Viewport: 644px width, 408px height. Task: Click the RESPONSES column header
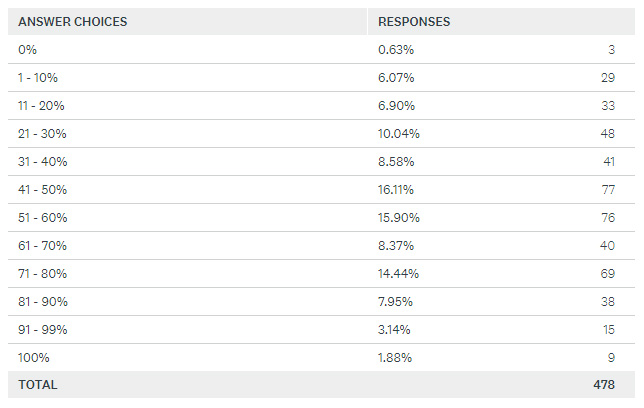414,21
